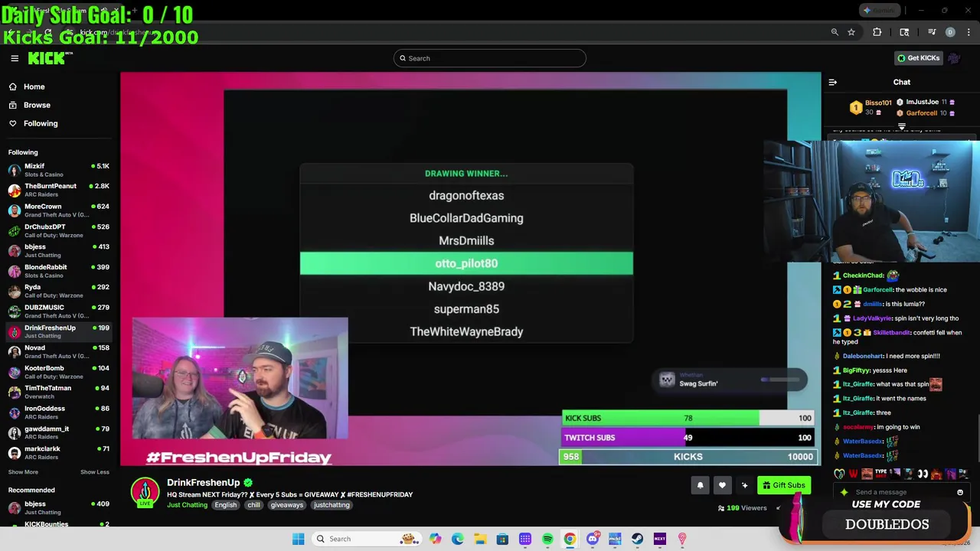
Task: Select Novad channel in sidebar
Action: [59, 352]
